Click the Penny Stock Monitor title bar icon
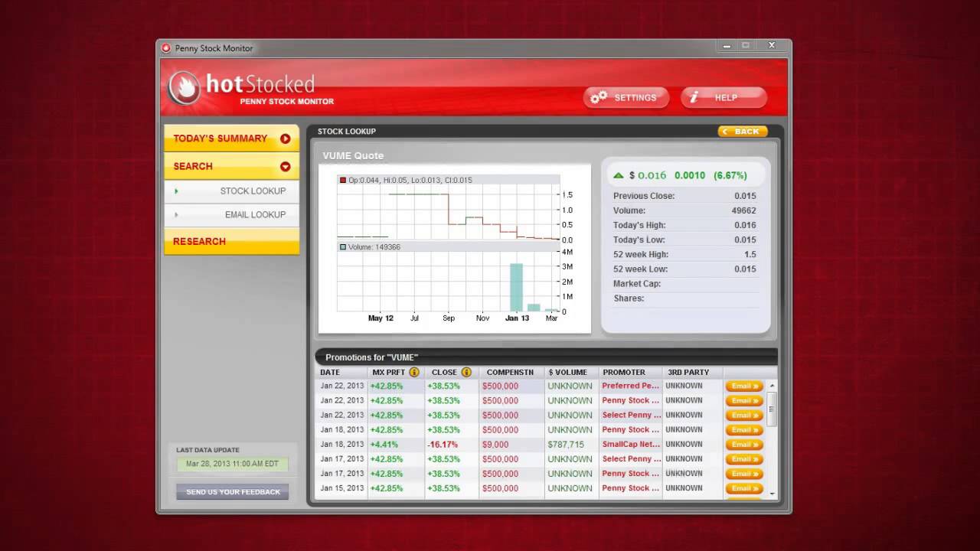The width and height of the screenshot is (980, 551). coord(166,48)
